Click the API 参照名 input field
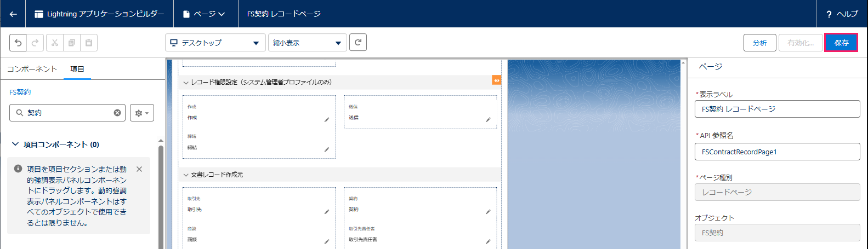Screen dimensions: 868x249 point(778,152)
